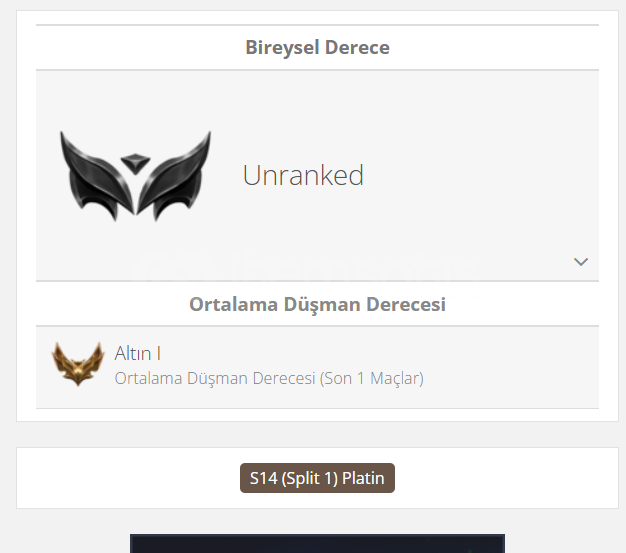Click the gold Altın I emblem
Screen dimensions: 626x553
tap(78, 363)
